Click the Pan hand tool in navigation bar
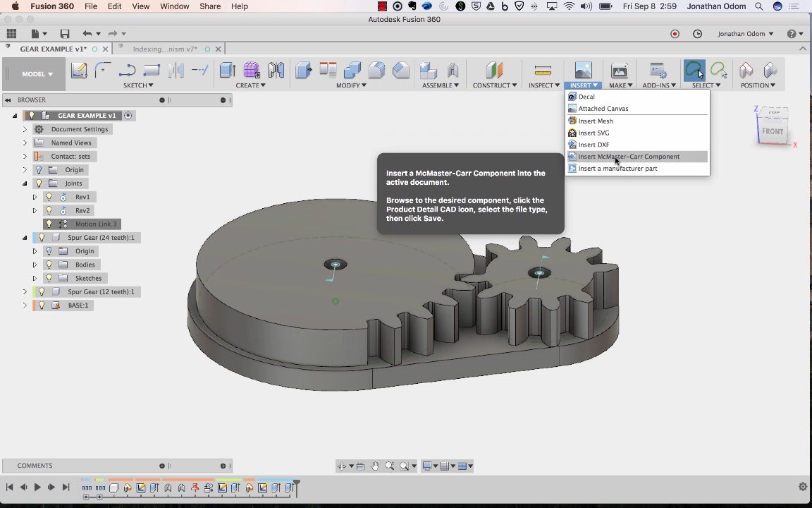The width and height of the screenshot is (812, 508). (375, 466)
